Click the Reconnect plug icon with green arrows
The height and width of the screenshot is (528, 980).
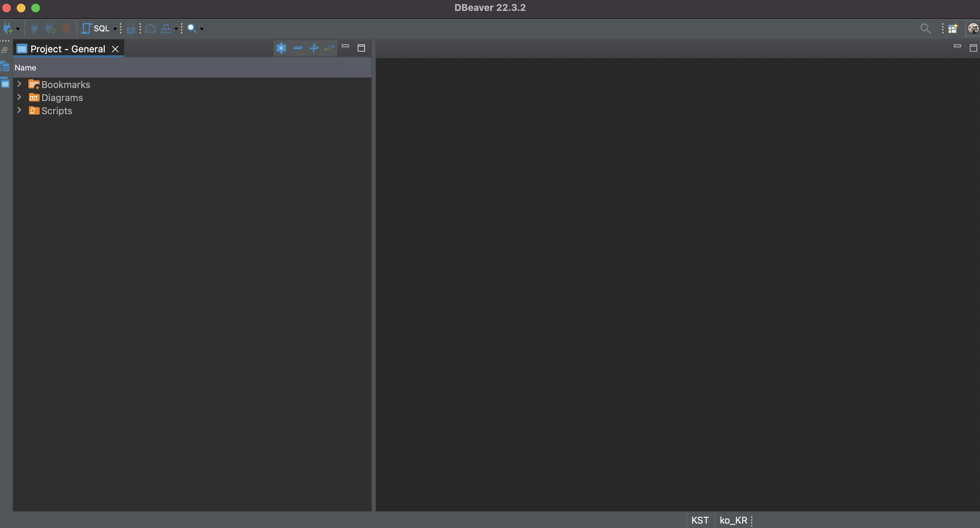point(50,28)
